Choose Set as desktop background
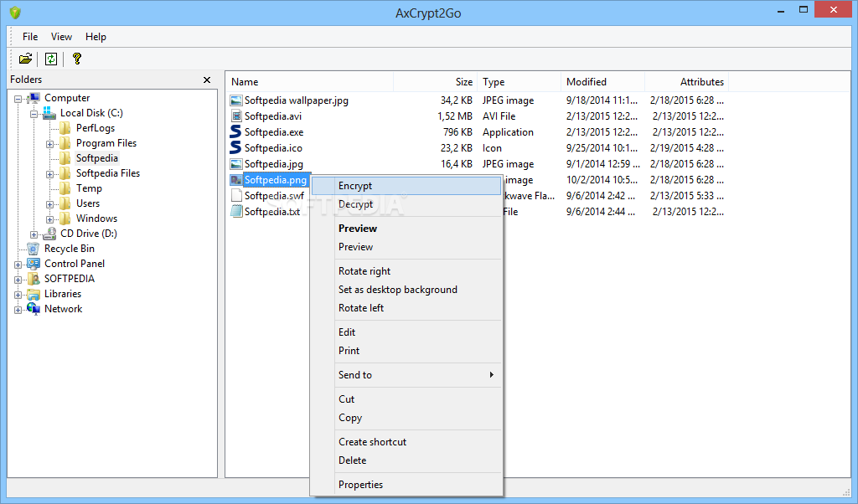The width and height of the screenshot is (858, 504). (x=406, y=290)
